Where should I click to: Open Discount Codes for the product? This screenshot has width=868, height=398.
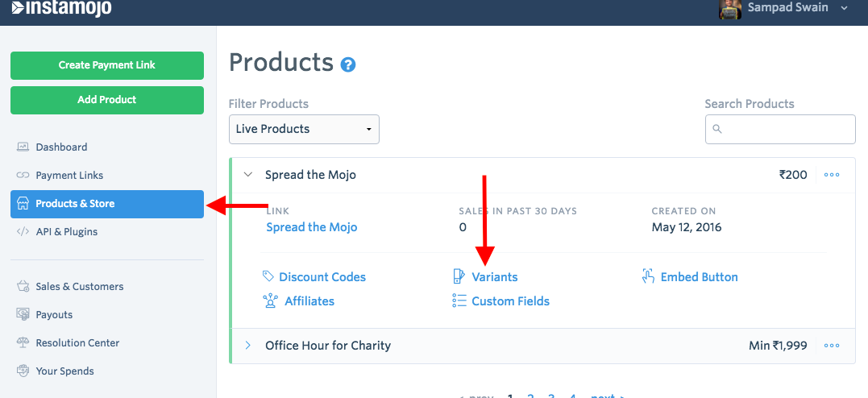coord(322,277)
